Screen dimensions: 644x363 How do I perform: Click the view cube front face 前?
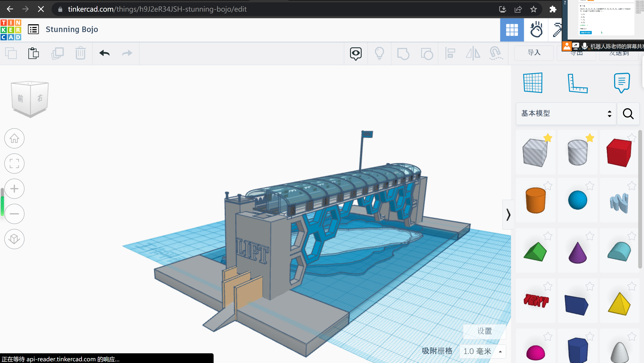point(20,99)
